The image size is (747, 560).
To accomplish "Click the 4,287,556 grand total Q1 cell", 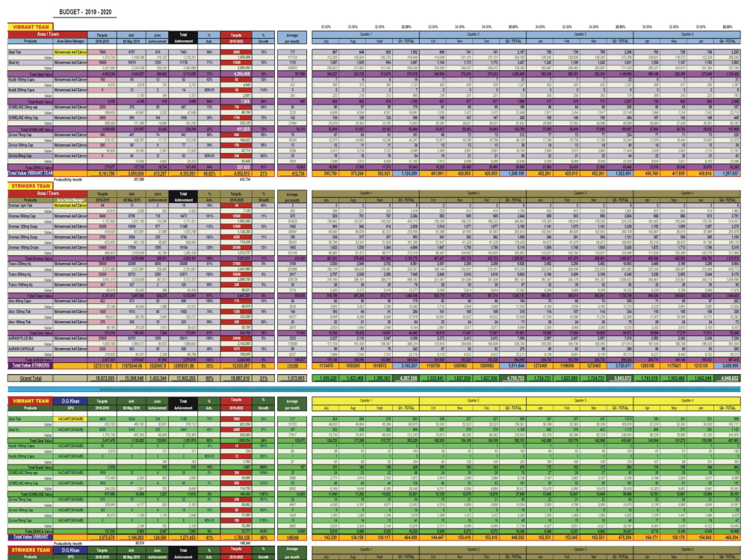I will coord(406,378).
